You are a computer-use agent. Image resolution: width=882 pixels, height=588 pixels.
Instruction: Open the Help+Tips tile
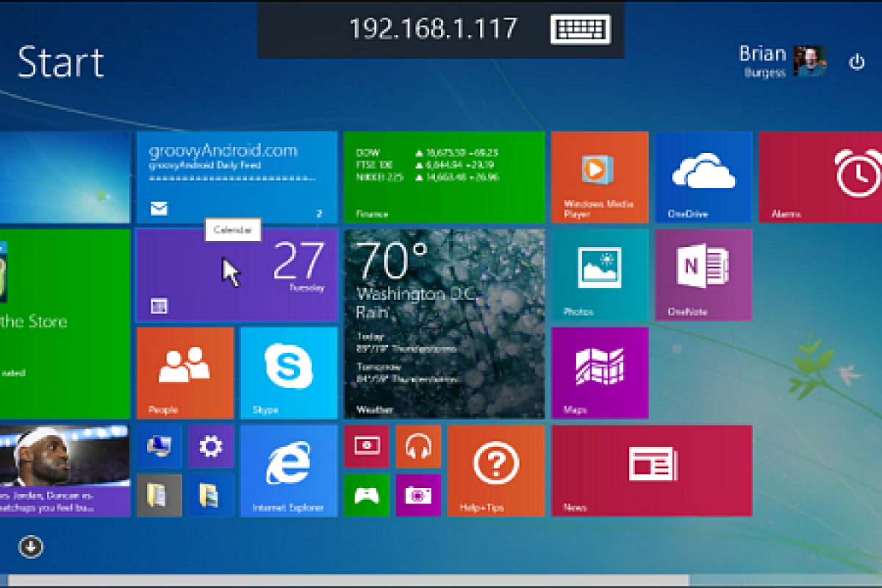pos(496,470)
